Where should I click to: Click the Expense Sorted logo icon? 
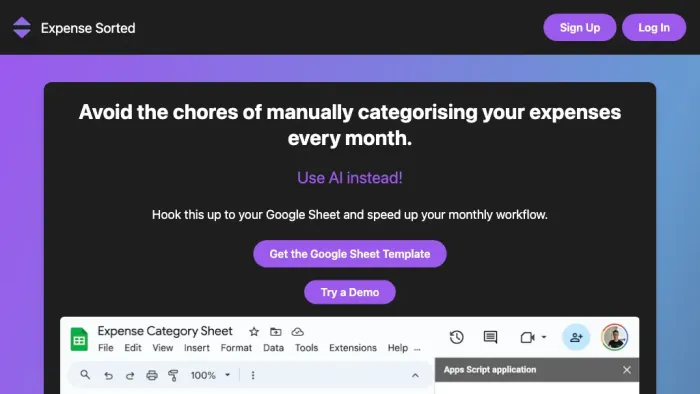(22, 28)
